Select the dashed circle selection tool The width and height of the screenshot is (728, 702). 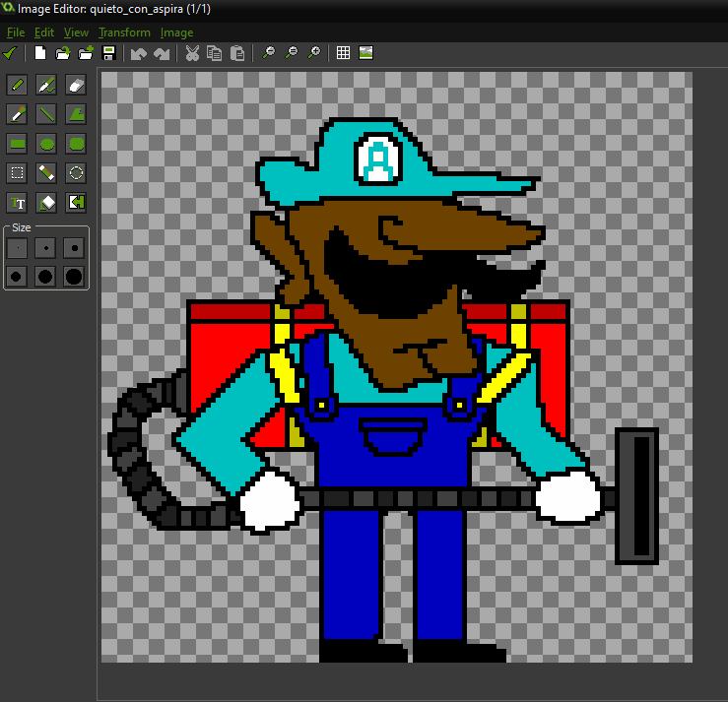coord(76,173)
